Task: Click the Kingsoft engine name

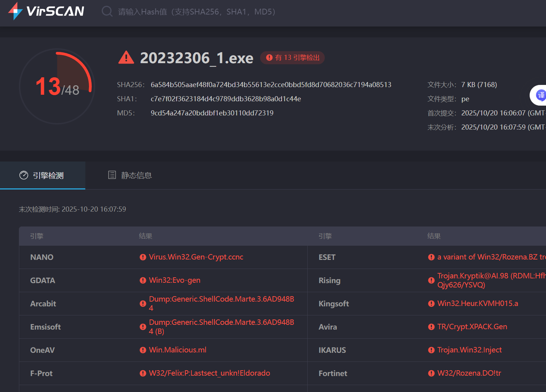Action: click(334, 304)
